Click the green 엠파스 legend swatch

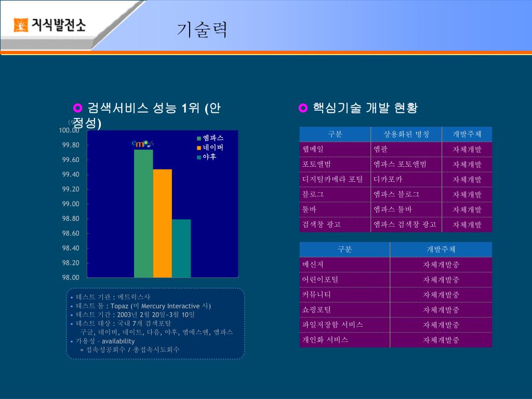pos(199,138)
